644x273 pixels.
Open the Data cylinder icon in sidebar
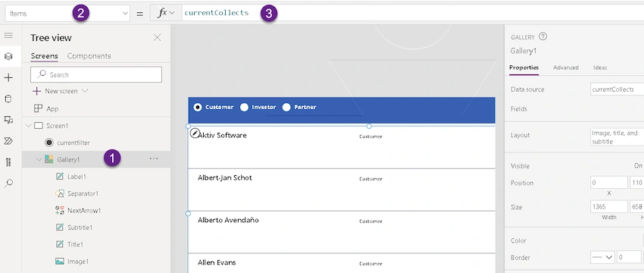pyautogui.click(x=8, y=99)
